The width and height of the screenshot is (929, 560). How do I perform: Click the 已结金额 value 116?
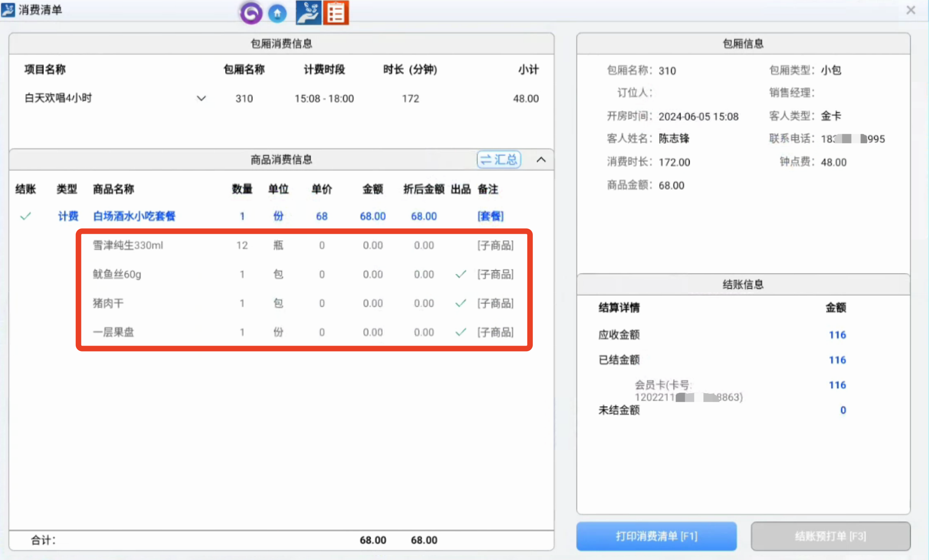[837, 360]
